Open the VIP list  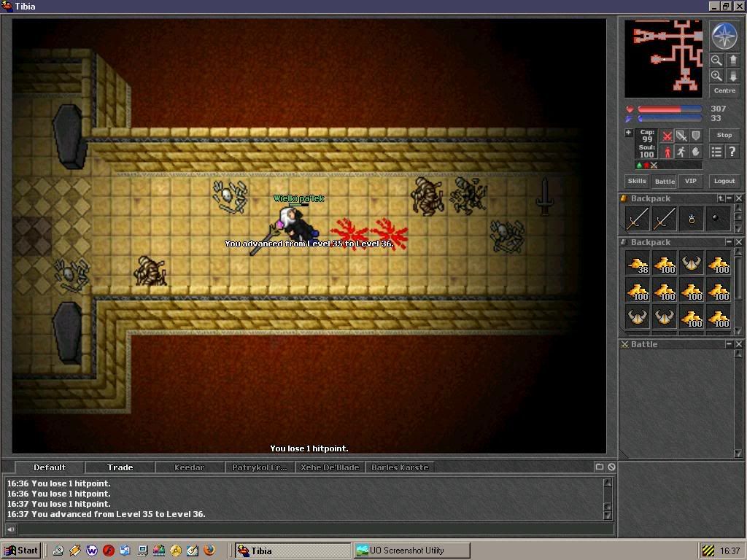point(690,181)
